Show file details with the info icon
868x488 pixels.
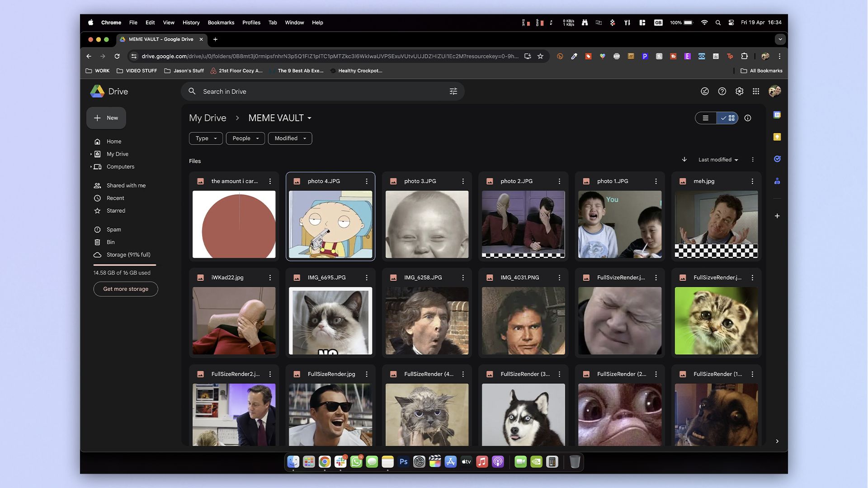[747, 118]
